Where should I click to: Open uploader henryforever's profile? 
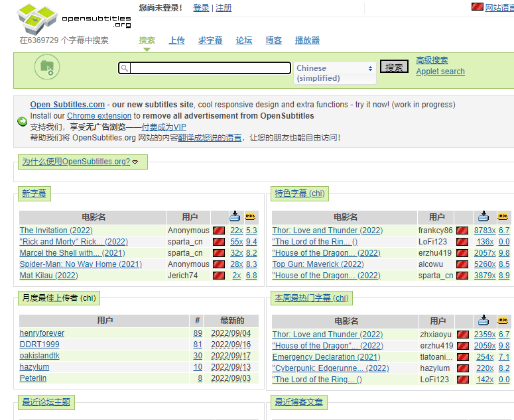[42, 333]
